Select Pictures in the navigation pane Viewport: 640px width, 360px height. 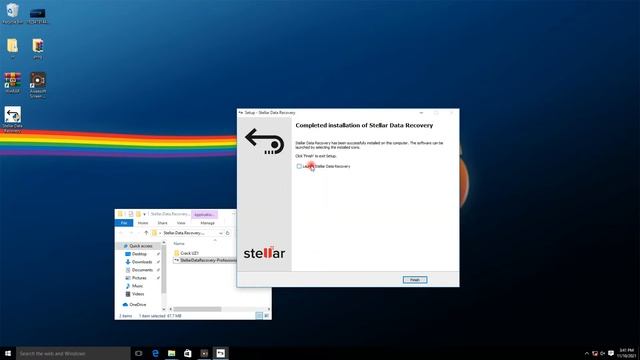[x=139, y=278]
